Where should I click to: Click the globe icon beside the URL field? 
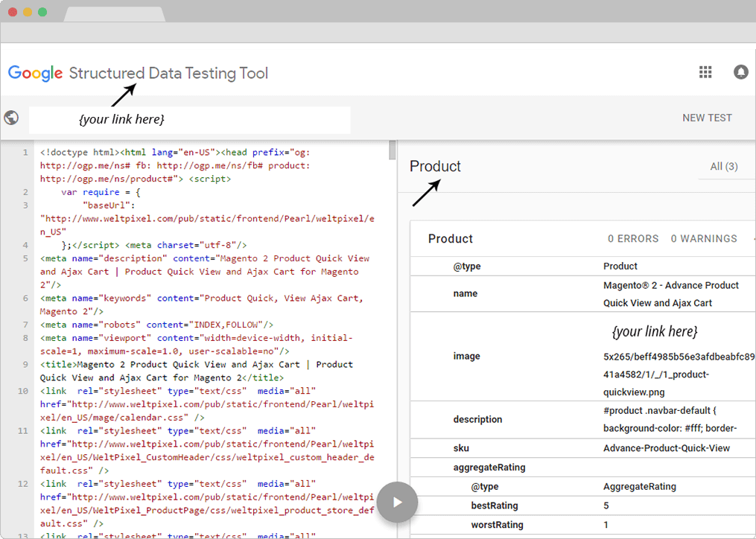click(x=12, y=118)
